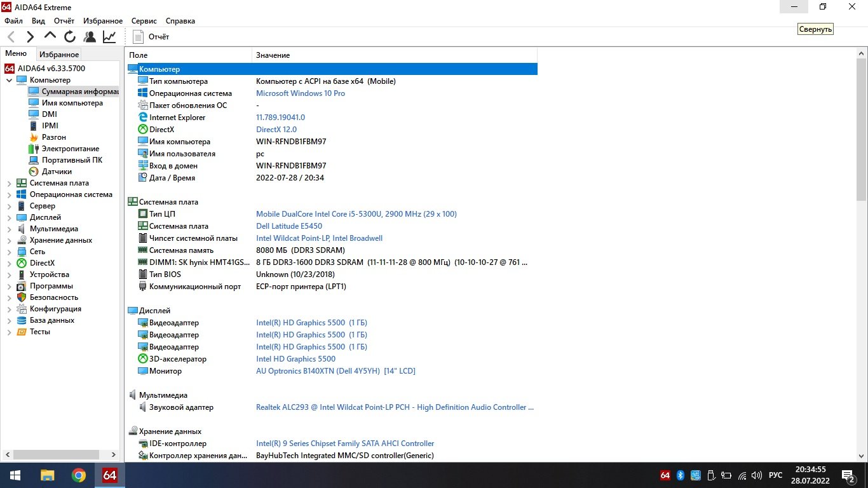Image resolution: width=868 pixels, height=488 pixels.
Task: Open the Вид menu
Action: [x=38, y=21]
